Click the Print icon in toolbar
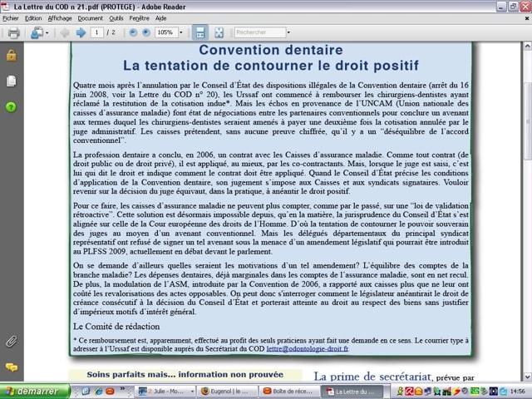 [13, 32]
